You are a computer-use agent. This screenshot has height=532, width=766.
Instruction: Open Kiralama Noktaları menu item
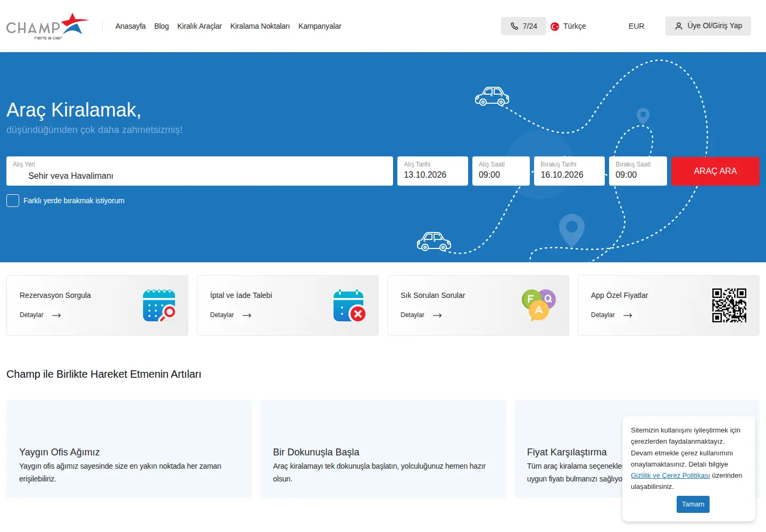click(x=260, y=26)
